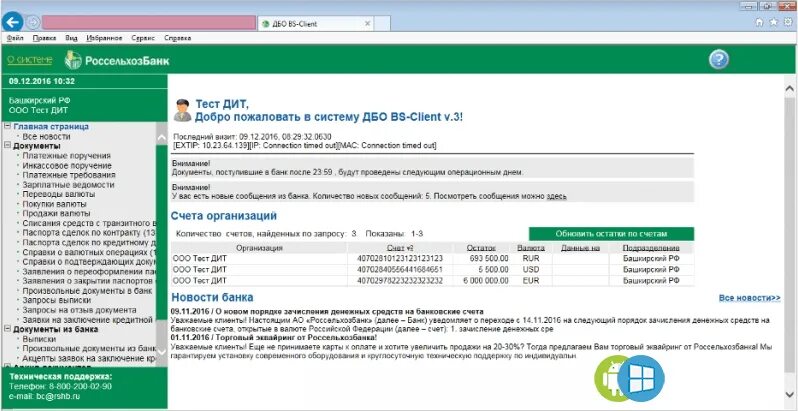798x411 pixels.
Task: Click the address bar field
Action: 149,22
